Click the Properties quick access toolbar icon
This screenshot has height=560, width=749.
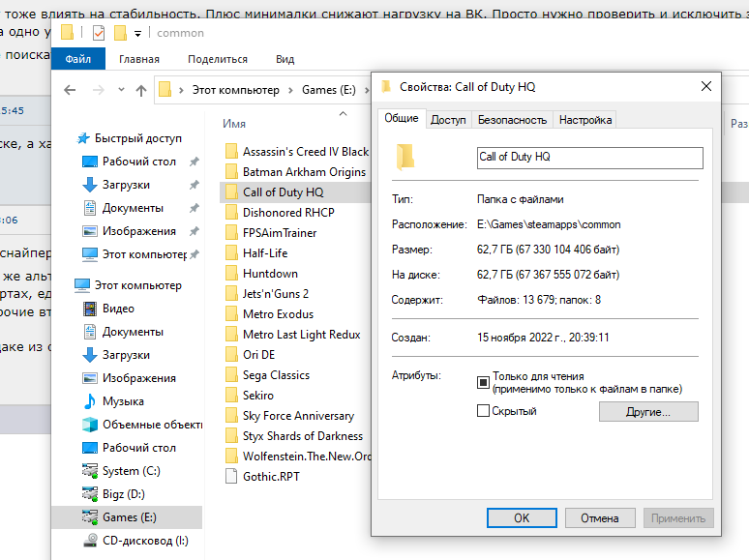coord(99,33)
